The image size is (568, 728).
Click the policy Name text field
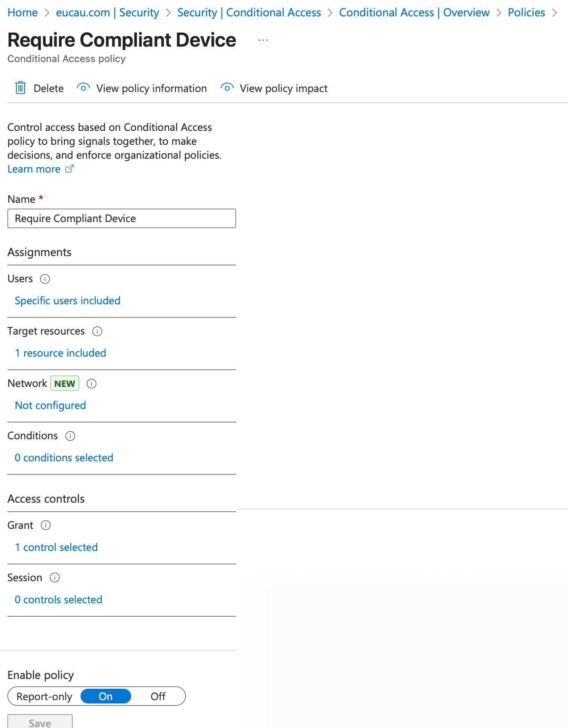tap(122, 218)
